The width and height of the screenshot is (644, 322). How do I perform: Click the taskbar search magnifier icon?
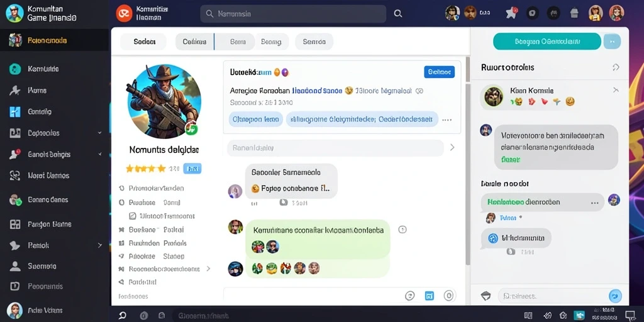(x=123, y=316)
